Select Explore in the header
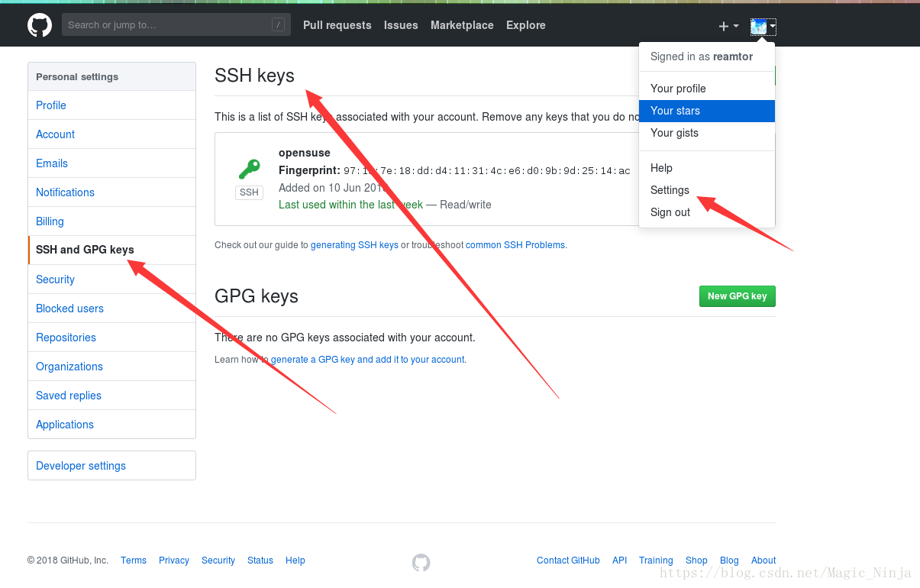The image size is (920, 588). [x=526, y=25]
